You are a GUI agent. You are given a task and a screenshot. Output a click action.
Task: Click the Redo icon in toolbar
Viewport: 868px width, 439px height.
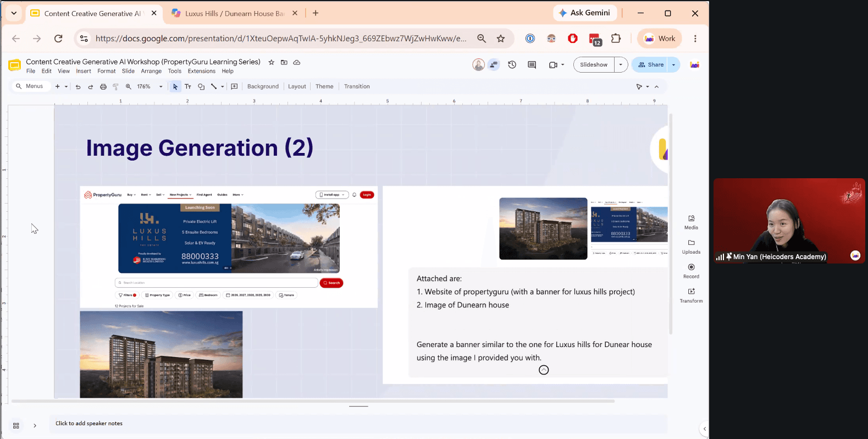(91, 86)
